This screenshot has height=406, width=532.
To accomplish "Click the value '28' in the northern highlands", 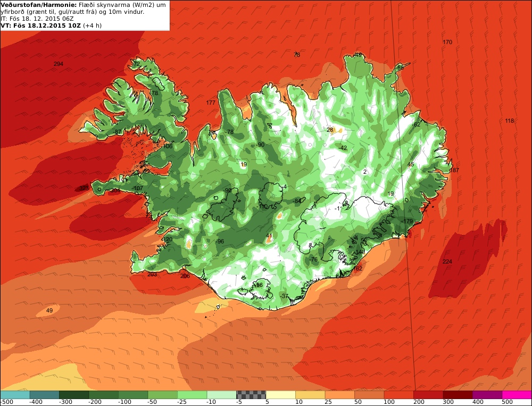I will 330,130.
